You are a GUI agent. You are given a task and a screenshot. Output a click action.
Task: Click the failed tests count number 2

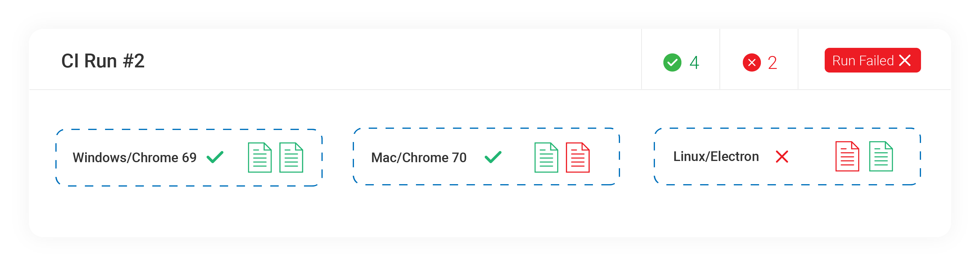click(772, 62)
